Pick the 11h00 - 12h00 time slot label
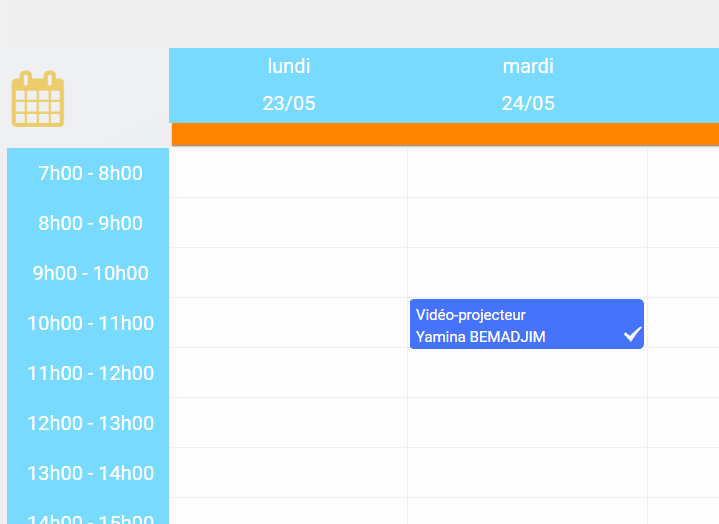719x524 pixels. click(90, 373)
